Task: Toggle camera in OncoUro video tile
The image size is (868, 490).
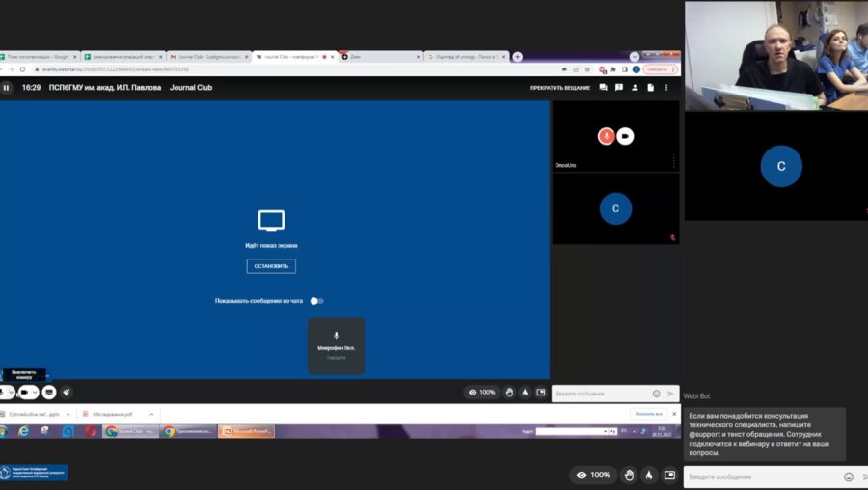Action: coord(625,136)
